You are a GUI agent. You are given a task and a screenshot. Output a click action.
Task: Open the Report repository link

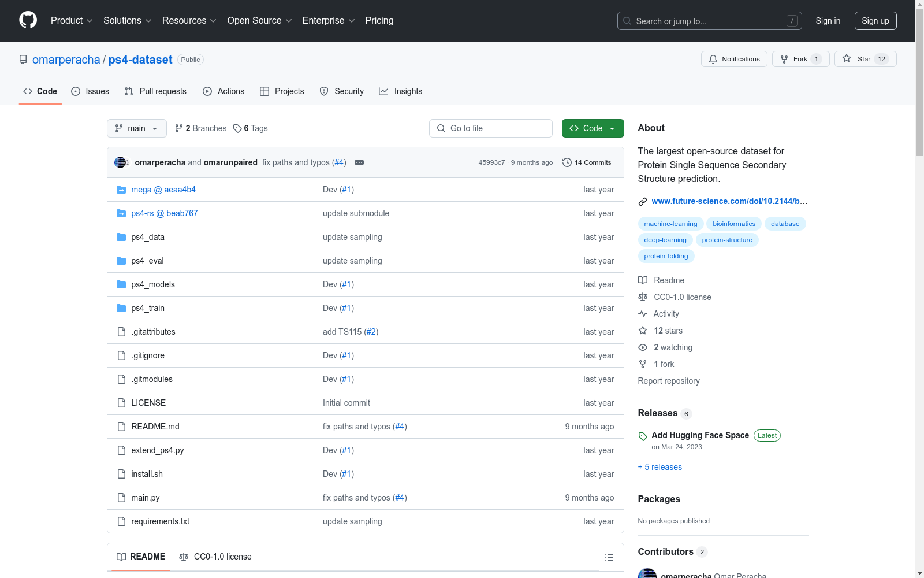pyautogui.click(x=669, y=381)
